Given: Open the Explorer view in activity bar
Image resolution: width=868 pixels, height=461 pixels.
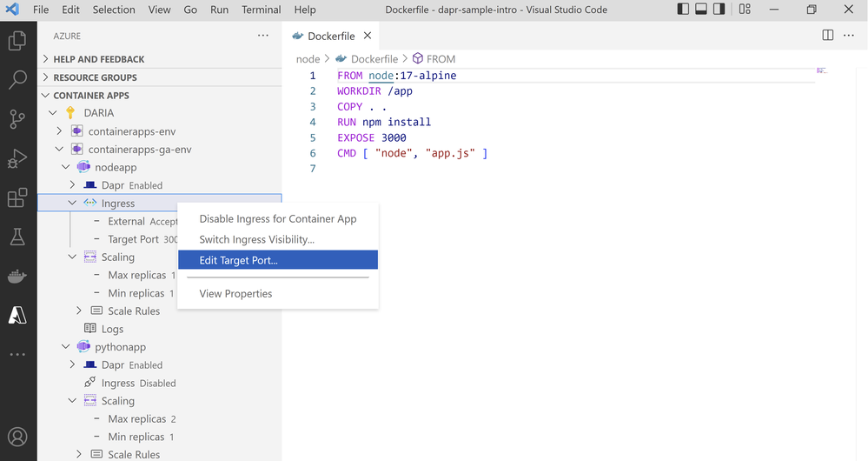Looking at the screenshot, I should pyautogui.click(x=17, y=41).
